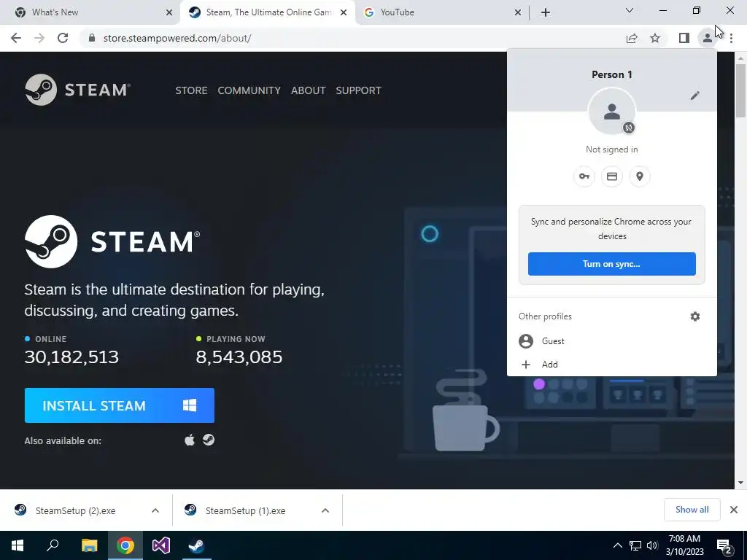Show hidden system tray icons
The height and width of the screenshot is (560, 747).
tap(617, 545)
